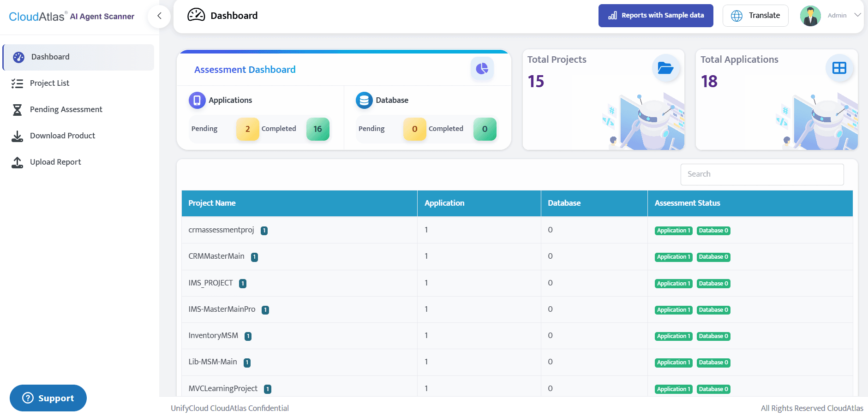Click Application 1 status for IMS-MasterMainPro
Image resolution: width=868 pixels, height=416 pixels.
(x=673, y=310)
